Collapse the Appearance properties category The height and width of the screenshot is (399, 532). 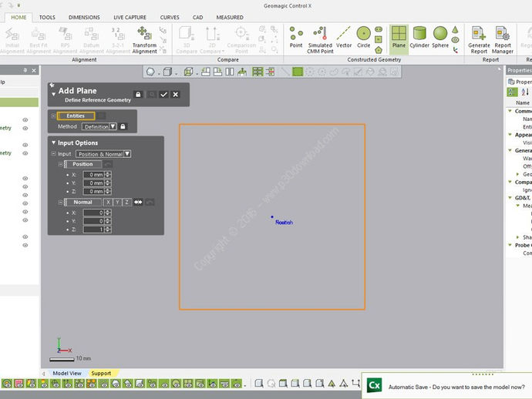[510, 135]
